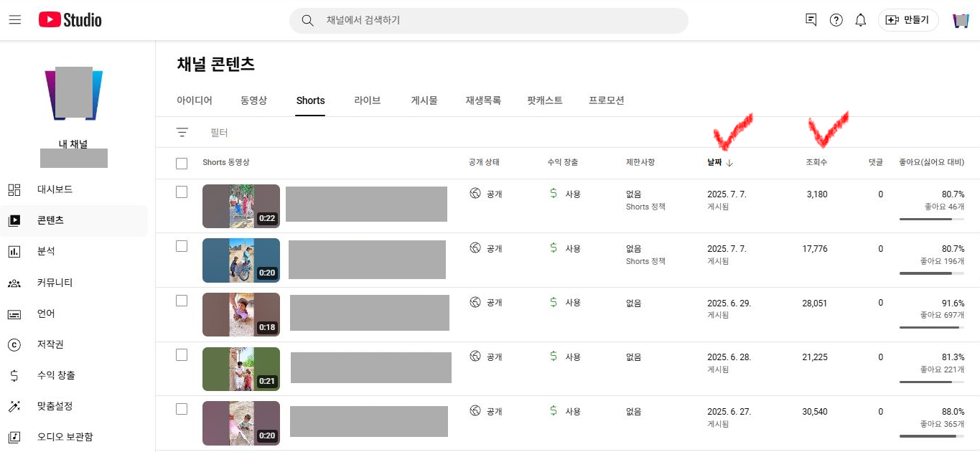The image size is (980, 452).
Task: Open the help question mark icon
Action: pyautogui.click(x=836, y=20)
